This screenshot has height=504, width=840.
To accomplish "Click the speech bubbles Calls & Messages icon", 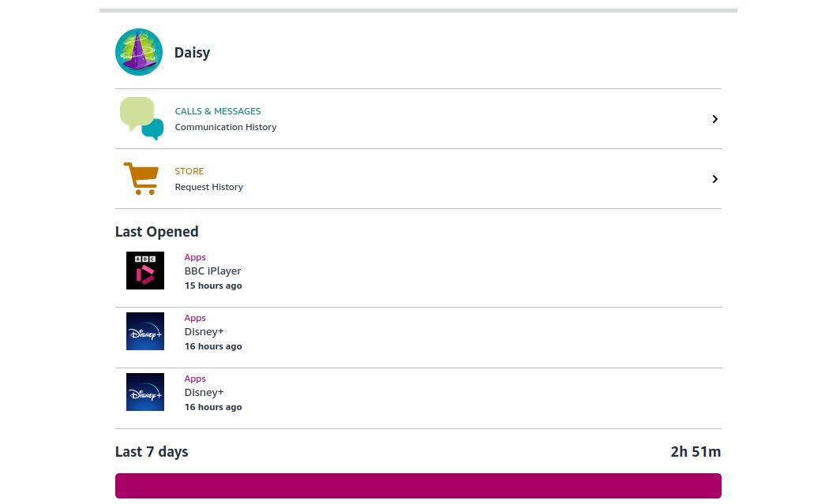I will pyautogui.click(x=141, y=118).
